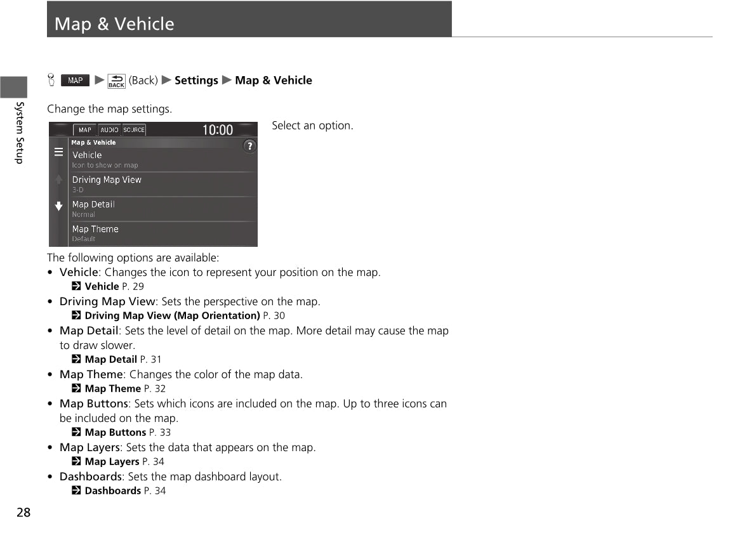The image size is (756, 533).
Task: Click the cross-reference icon beside Vehicle P. 29
Action: coord(76,286)
